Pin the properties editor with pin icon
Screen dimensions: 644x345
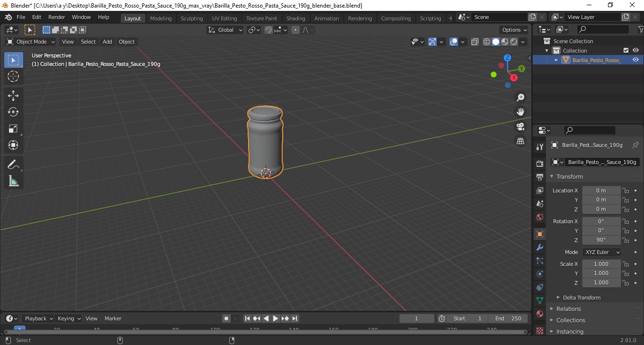[635, 145]
